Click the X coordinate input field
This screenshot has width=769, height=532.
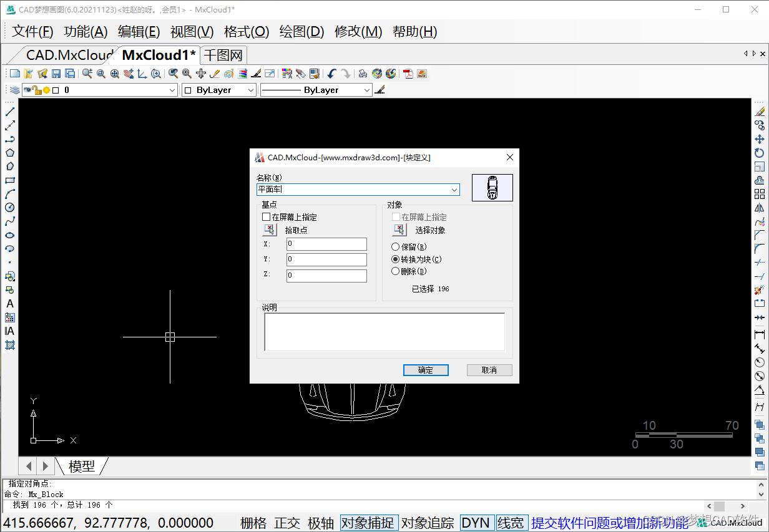pos(326,244)
